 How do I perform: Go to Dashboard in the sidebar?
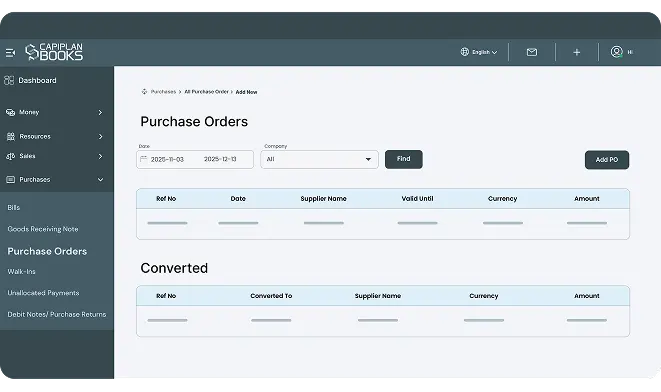point(37,80)
